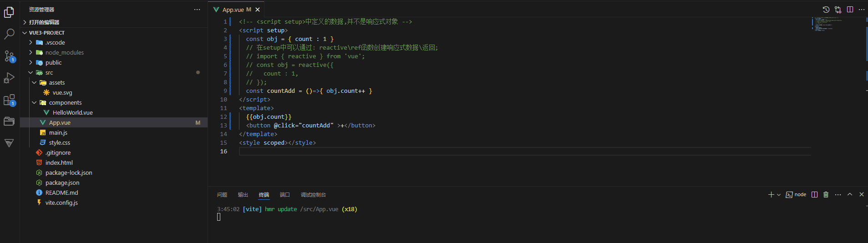This screenshot has height=243, width=868.
Task: Open Run and Debug view icon
Action: pos(9,78)
